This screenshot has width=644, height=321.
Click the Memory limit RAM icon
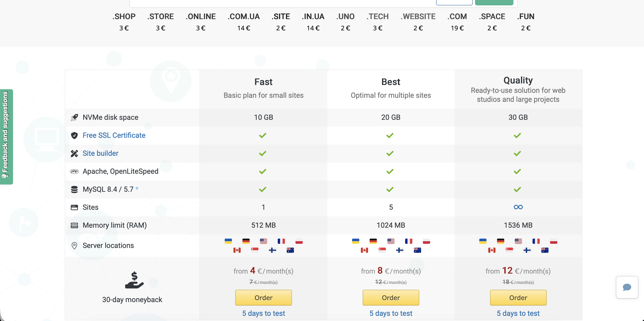tap(74, 225)
